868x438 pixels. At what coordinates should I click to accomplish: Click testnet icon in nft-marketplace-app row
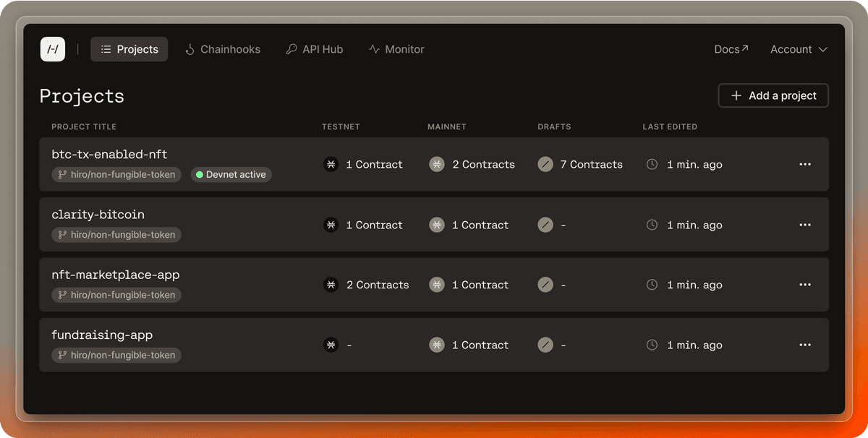tap(331, 285)
